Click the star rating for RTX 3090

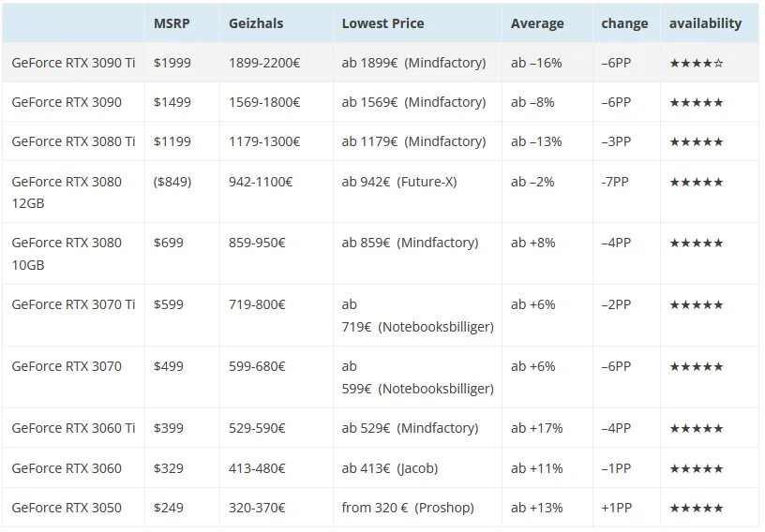point(697,102)
